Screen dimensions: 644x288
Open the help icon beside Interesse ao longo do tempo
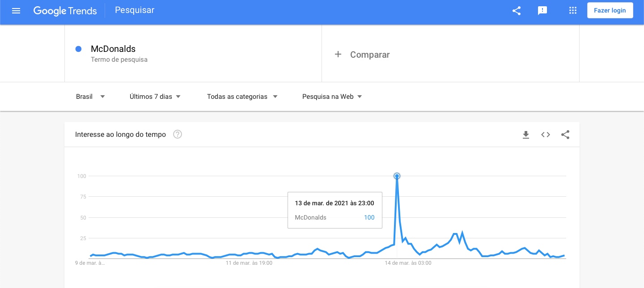point(178,134)
